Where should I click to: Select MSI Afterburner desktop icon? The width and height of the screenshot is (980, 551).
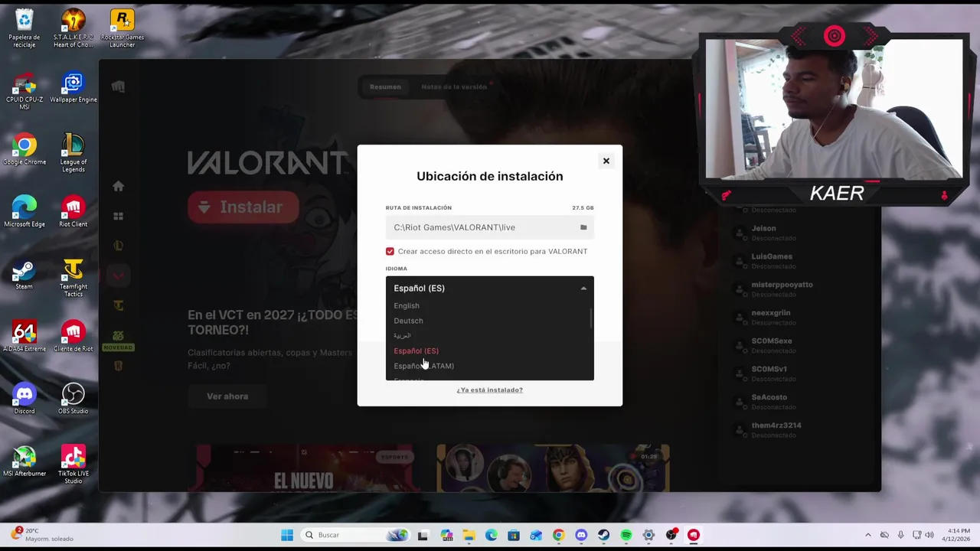click(x=24, y=461)
